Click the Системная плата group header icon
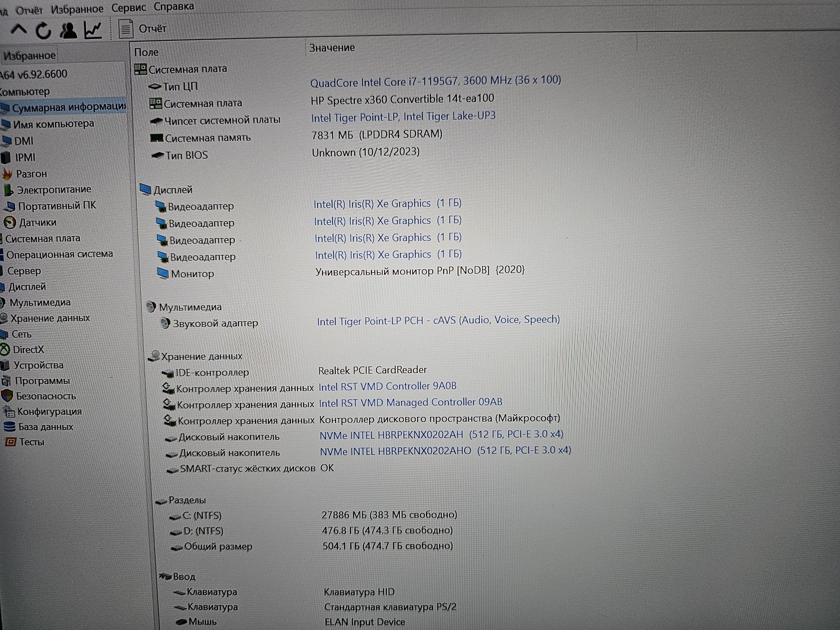Screen dimensions: 840x630 pos(140,69)
